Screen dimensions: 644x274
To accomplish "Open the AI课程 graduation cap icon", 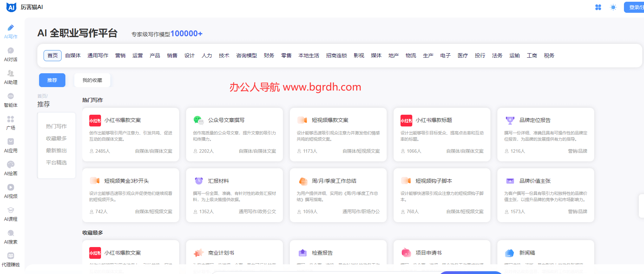I will (11, 210).
